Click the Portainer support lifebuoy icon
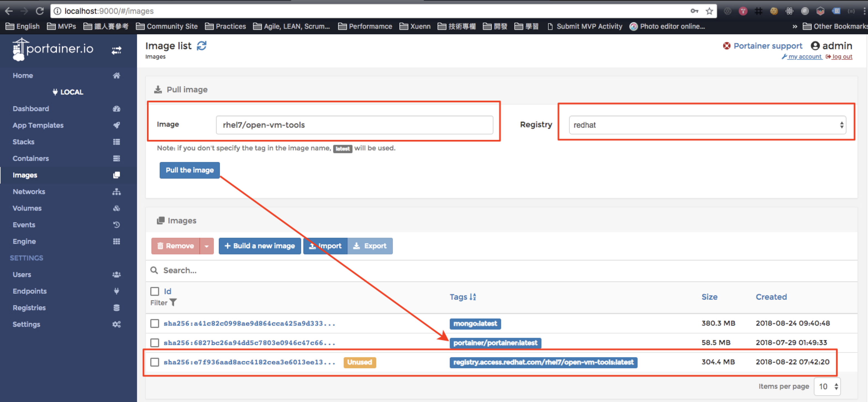Viewport: 868px width, 402px height. pos(727,46)
